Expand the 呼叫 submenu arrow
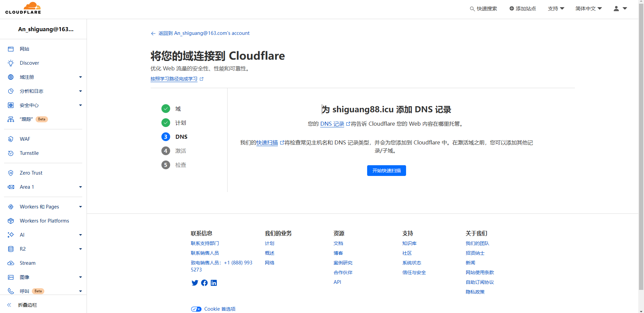The width and height of the screenshot is (644, 313). coord(81,291)
